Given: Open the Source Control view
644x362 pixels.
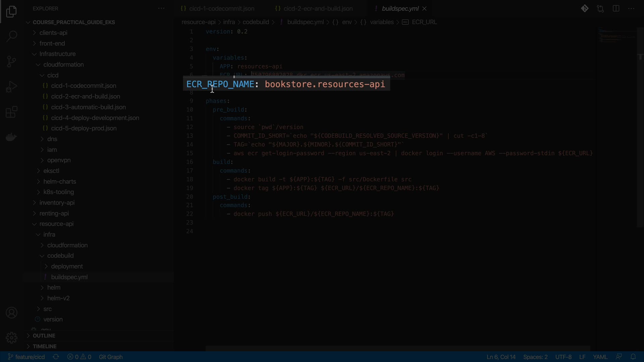Looking at the screenshot, I should [x=11, y=61].
